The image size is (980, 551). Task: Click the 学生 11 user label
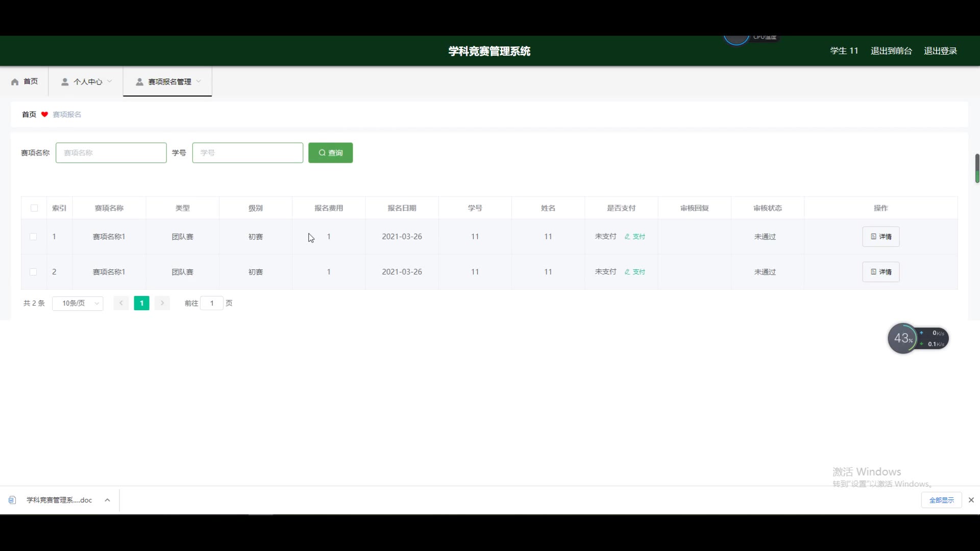(x=844, y=51)
